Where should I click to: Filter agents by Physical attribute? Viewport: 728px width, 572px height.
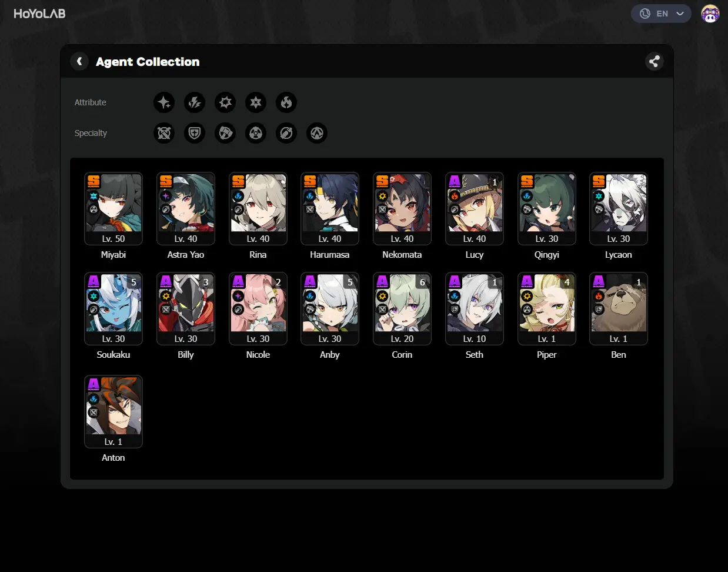[225, 102]
